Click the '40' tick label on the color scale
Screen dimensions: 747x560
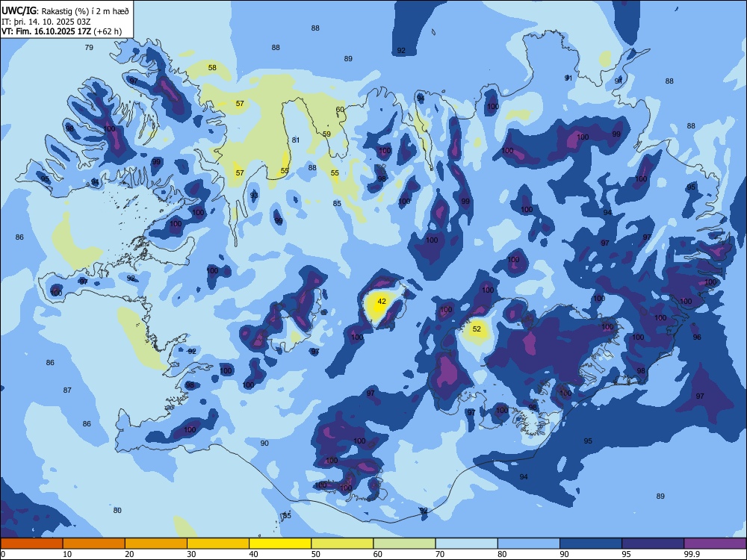pyautogui.click(x=253, y=554)
